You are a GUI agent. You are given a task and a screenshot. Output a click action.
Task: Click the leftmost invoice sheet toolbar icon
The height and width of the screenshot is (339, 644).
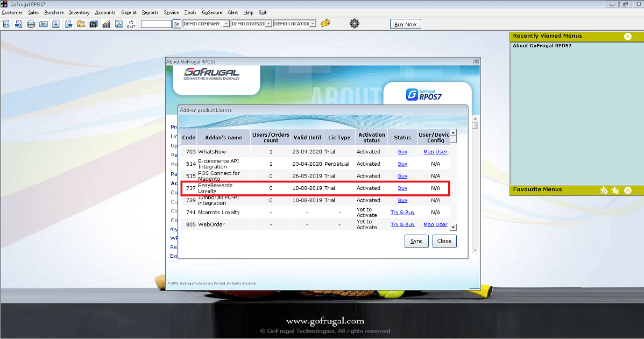(6, 24)
